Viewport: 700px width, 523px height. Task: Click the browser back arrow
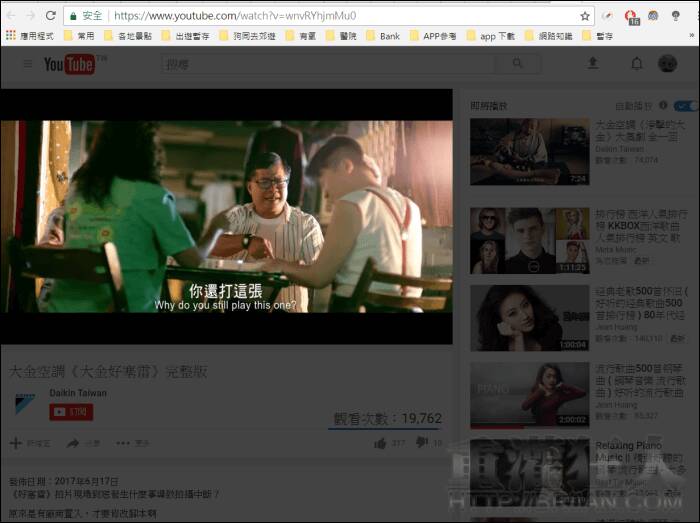[11, 16]
